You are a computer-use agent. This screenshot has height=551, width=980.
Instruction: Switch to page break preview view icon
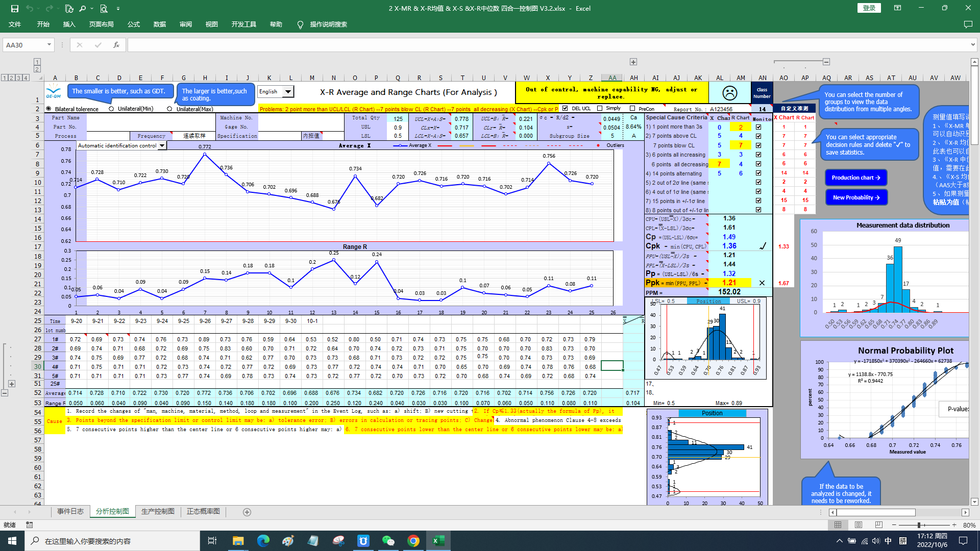pos(878,525)
